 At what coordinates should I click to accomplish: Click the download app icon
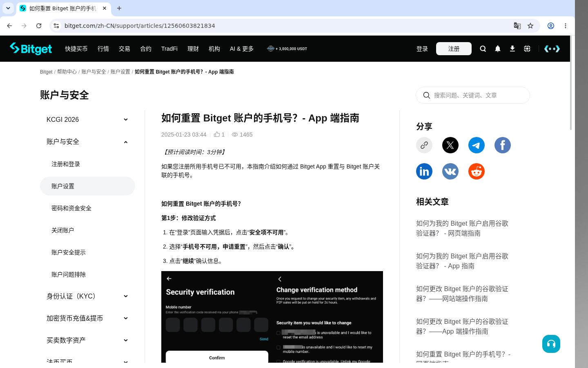click(x=512, y=49)
